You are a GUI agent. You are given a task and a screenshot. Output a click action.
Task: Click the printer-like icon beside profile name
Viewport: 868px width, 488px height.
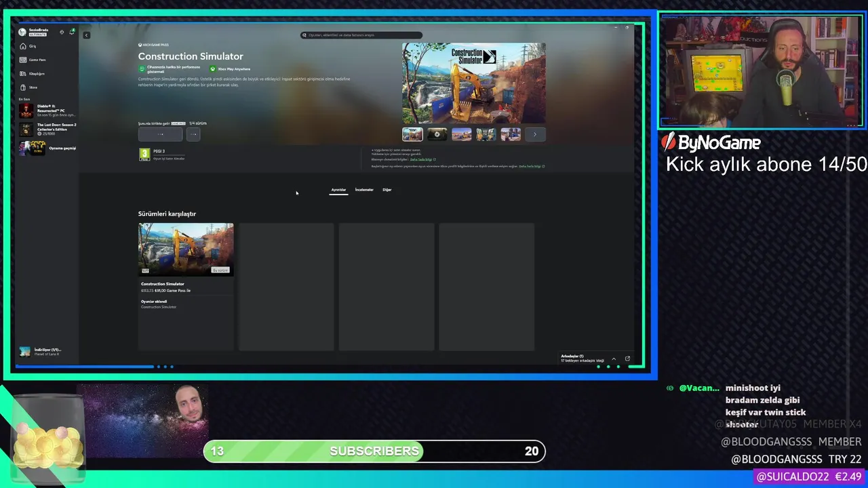tap(62, 32)
